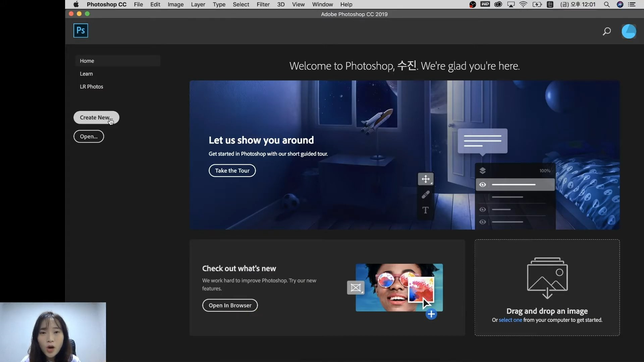Click the WD drive menu bar icon
644x362 pixels.
click(x=485, y=4)
